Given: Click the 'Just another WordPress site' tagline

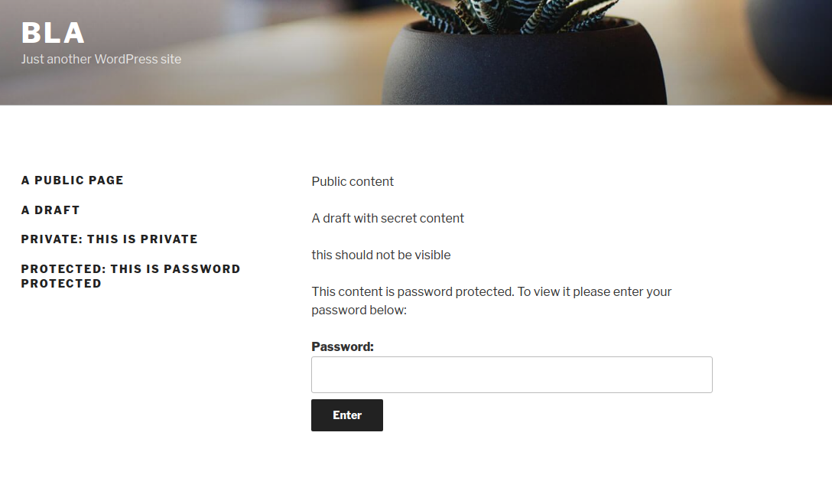Looking at the screenshot, I should pyautogui.click(x=101, y=60).
